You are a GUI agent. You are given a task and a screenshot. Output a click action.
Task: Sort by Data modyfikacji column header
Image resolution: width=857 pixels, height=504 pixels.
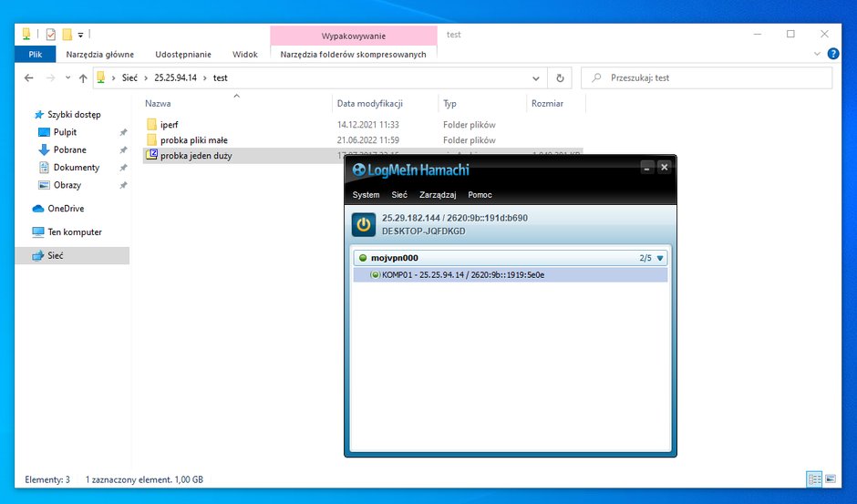pyautogui.click(x=370, y=103)
